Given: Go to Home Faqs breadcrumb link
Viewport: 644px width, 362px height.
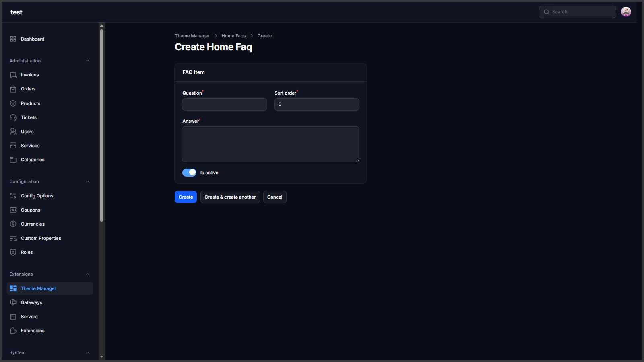Looking at the screenshot, I should 233,36.
